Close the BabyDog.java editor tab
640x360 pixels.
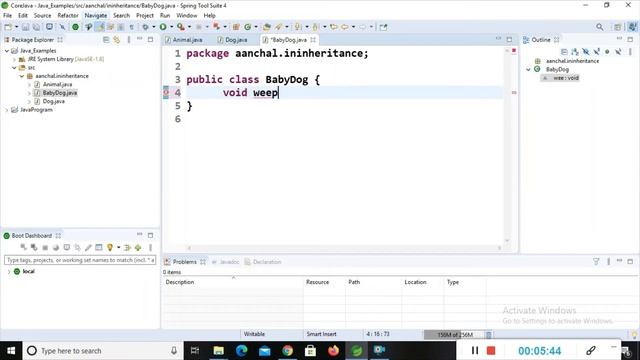click(313, 40)
